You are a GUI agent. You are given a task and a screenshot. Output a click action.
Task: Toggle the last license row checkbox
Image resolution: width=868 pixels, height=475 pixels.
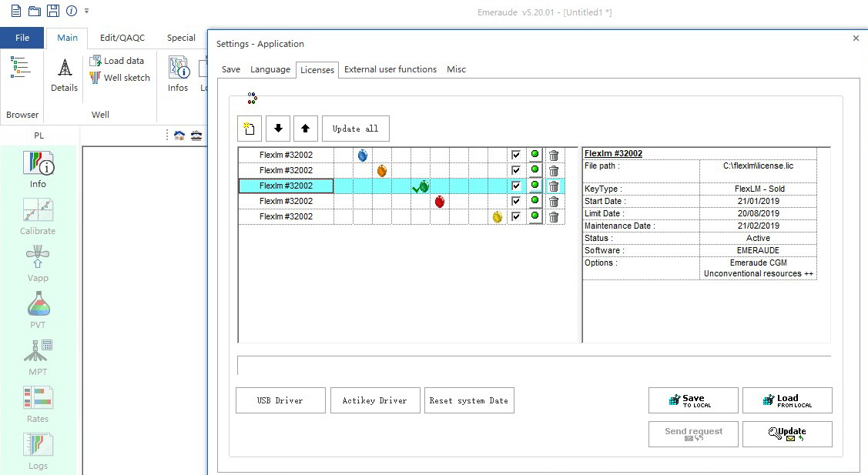[516, 217]
